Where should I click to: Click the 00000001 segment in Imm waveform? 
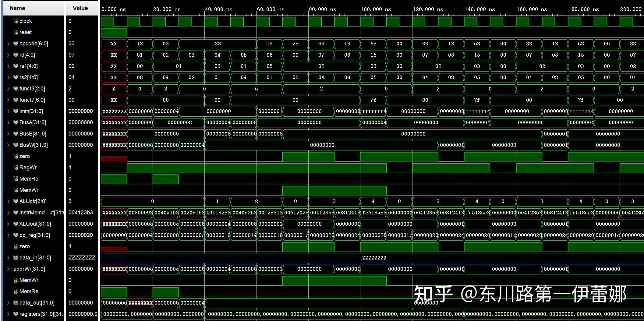(x=270, y=111)
